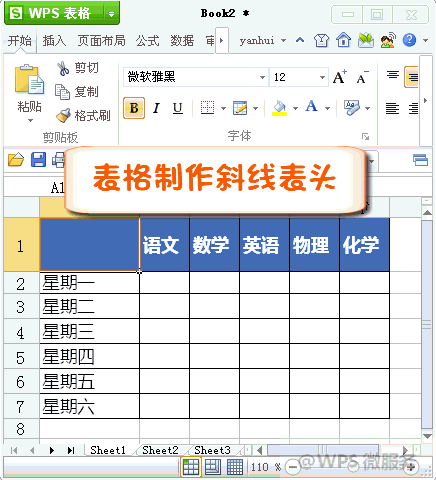Switch to the 数据 tab
The image size is (436, 480).
pos(182,41)
